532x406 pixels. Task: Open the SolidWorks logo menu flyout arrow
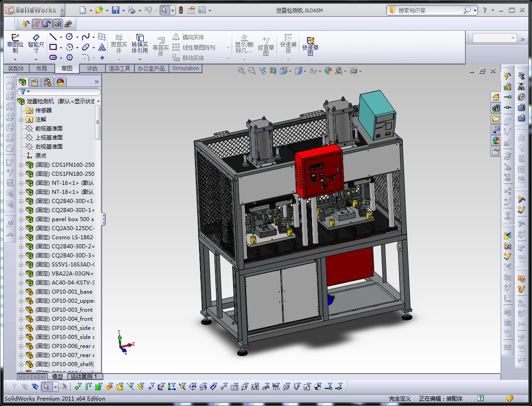[x=63, y=10]
